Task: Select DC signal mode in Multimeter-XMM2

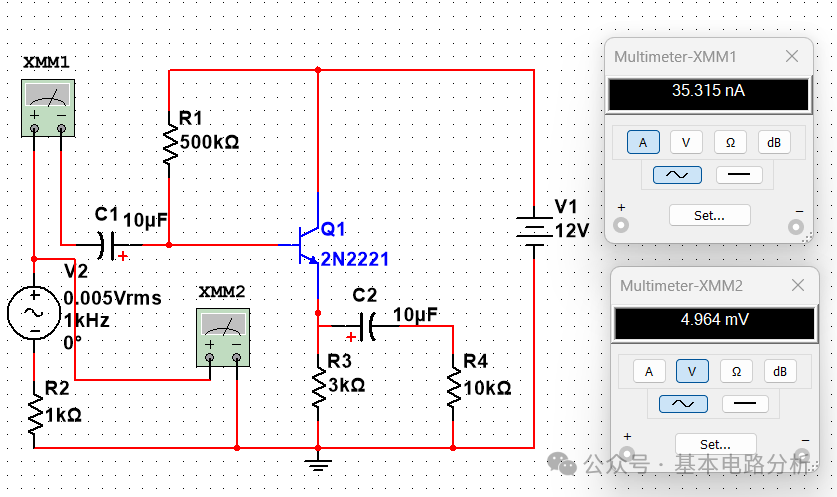Action: 745,404
